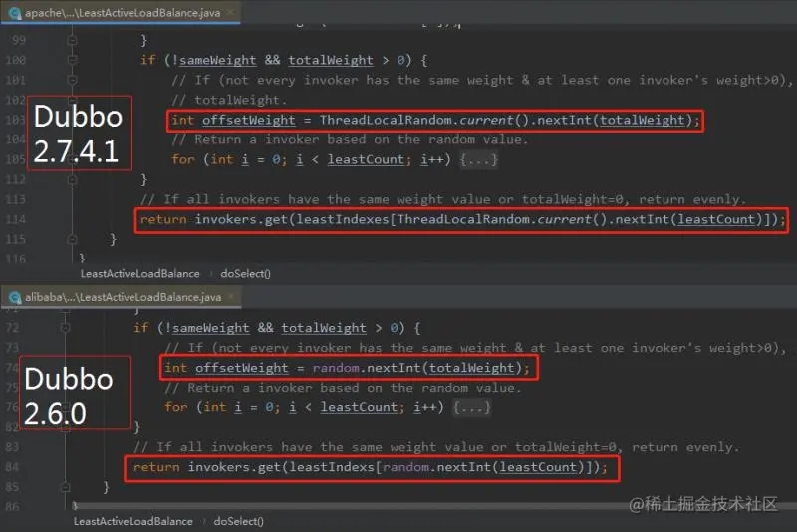The image size is (797, 532).
Task: Click line number 114 in the gutter
Action: coord(15,219)
